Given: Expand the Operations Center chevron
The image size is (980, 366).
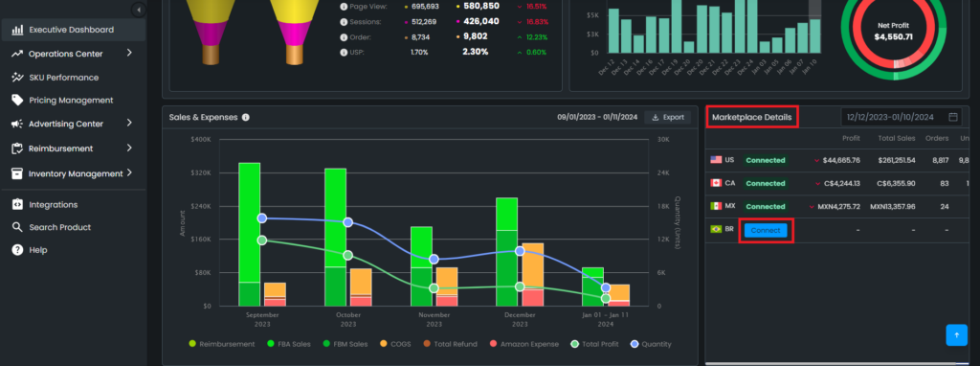Looking at the screenshot, I should [129, 54].
